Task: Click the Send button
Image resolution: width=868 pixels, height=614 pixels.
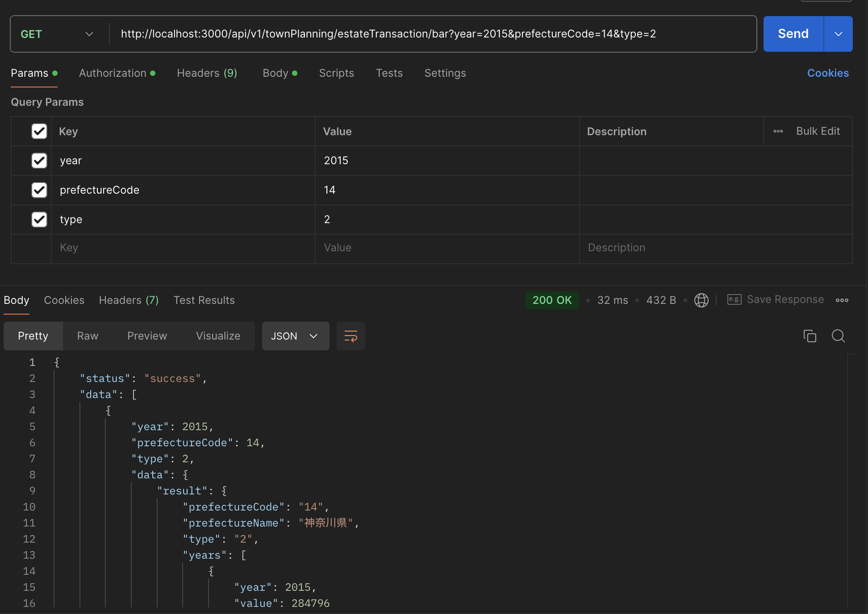Action: [793, 34]
